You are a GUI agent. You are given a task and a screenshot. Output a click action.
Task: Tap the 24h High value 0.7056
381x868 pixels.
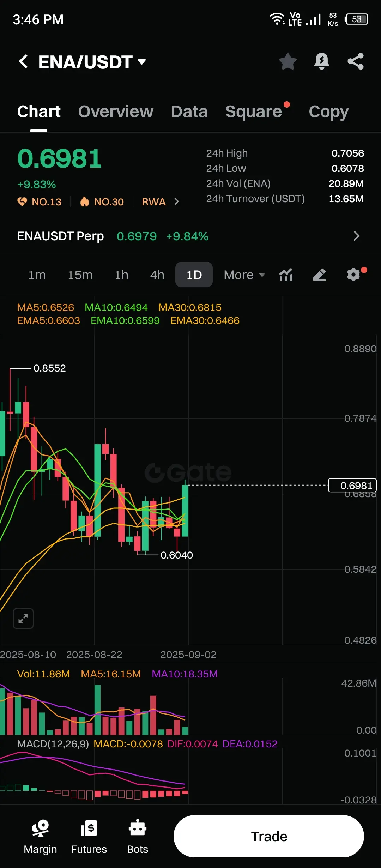348,153
